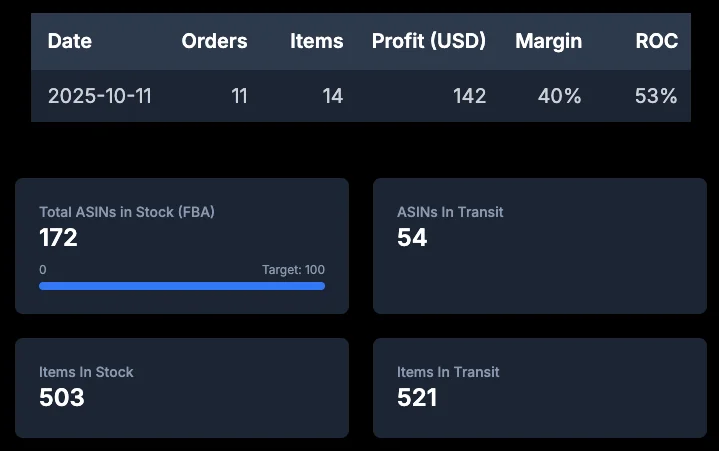719x451 pixels.
Task: Select the 40% margin cell
Action: 561,96
